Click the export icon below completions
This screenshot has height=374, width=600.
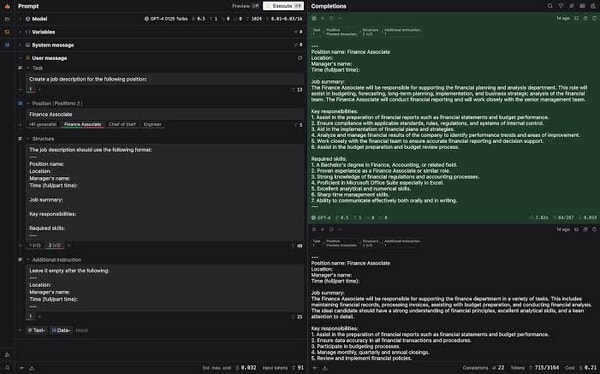pyautogui.click(x=325, y=368)
